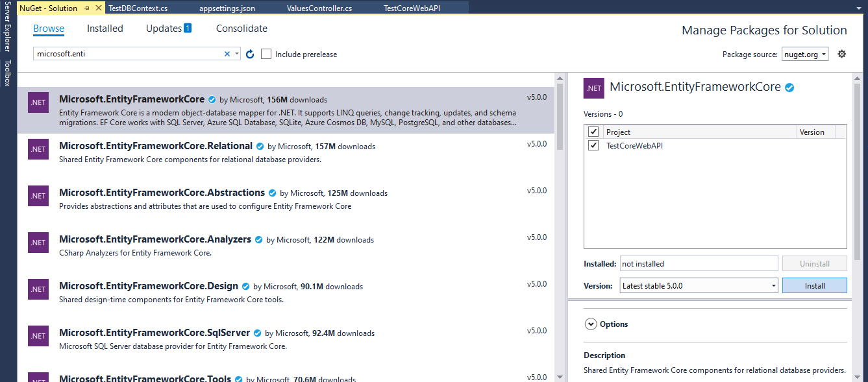Click the refresh search results icon
868x382 pixels.
point(250,54)
